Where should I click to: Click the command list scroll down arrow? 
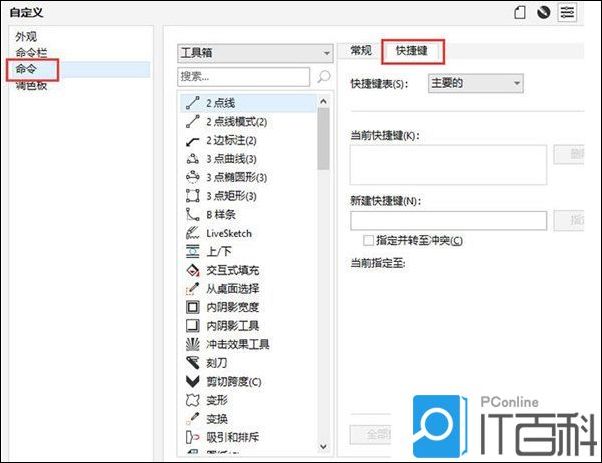(323, 446)
